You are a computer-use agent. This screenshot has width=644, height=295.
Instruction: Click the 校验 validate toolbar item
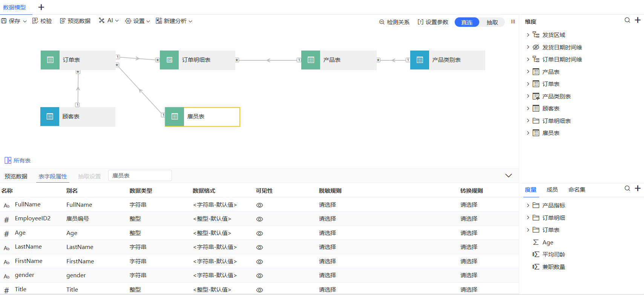coord(42,21)
